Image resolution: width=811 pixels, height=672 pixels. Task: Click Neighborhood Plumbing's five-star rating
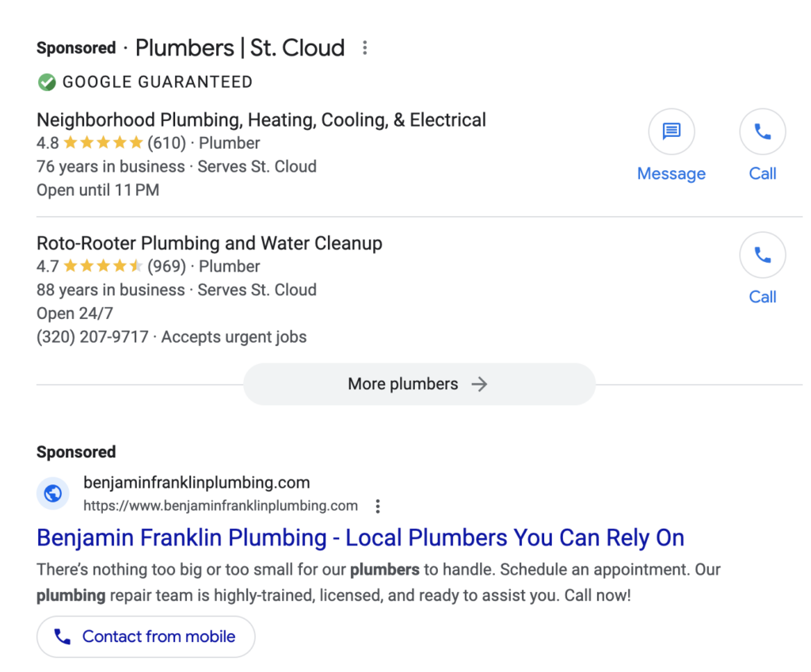pos(103,143)
